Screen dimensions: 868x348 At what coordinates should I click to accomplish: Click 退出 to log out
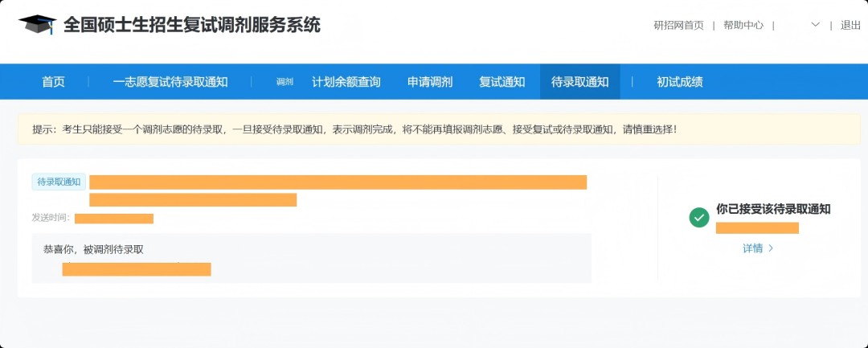850,25
